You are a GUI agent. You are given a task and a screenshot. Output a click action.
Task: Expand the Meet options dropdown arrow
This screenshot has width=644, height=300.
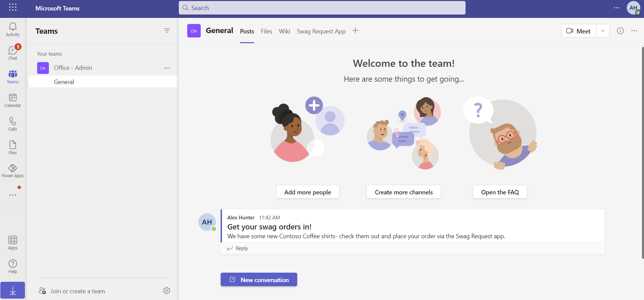click(x=603, y=31)
